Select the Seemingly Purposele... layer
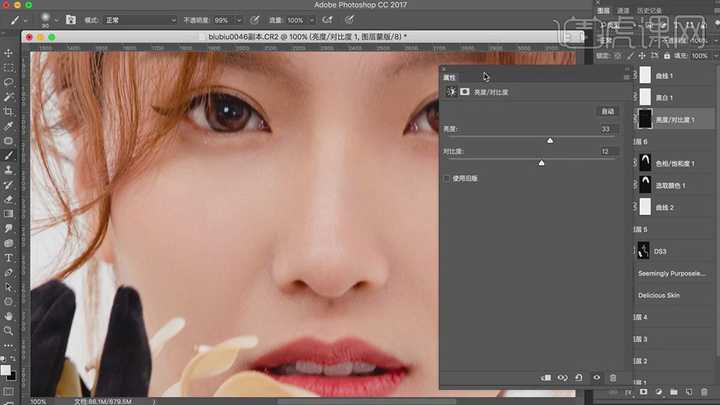 (672, 273)
